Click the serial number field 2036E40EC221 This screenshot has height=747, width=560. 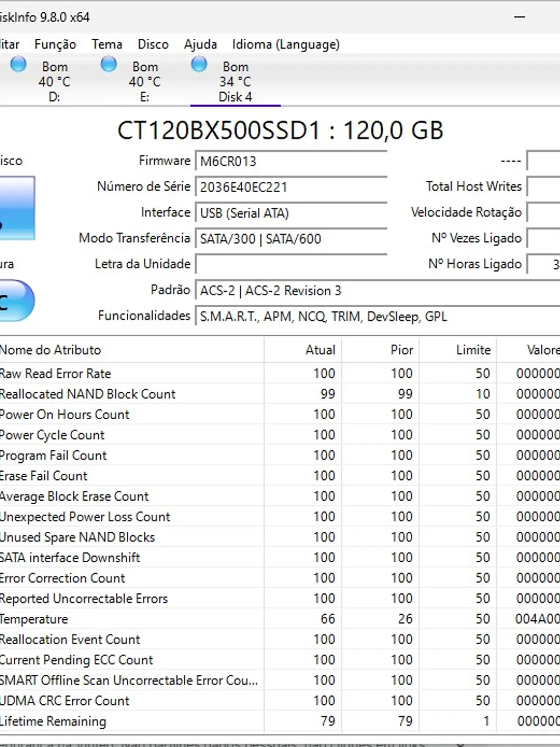(291, 187)
